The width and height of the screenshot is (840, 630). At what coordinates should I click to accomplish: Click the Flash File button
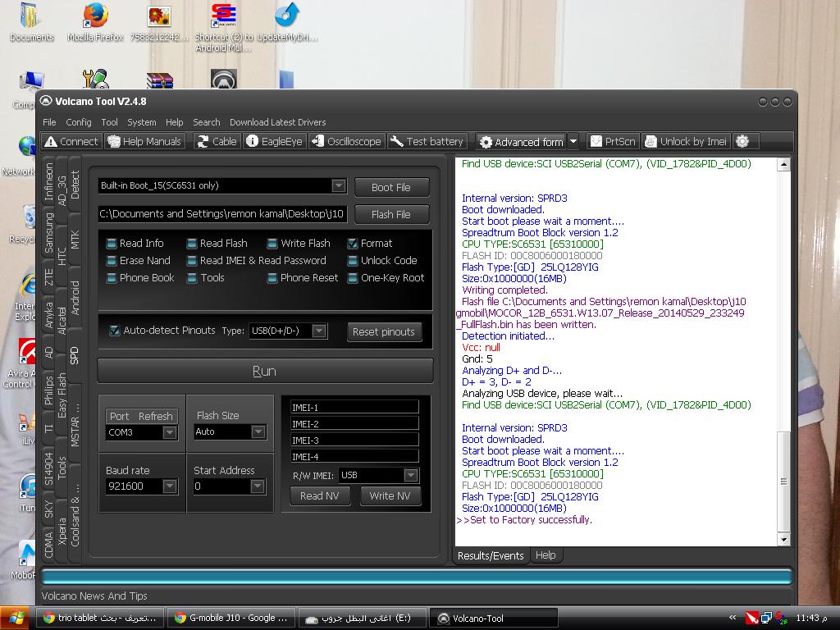(x=391, y=214)
